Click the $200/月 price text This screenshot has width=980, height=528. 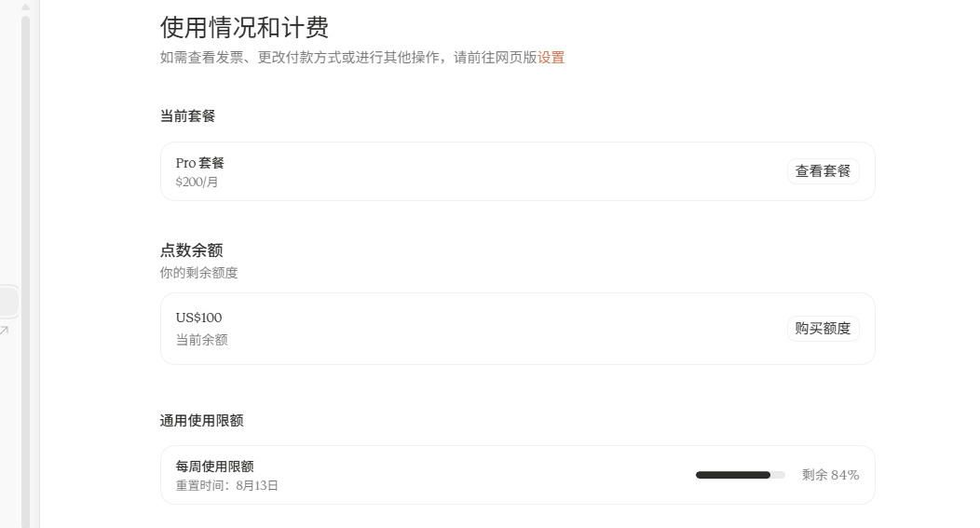(197, 182)
